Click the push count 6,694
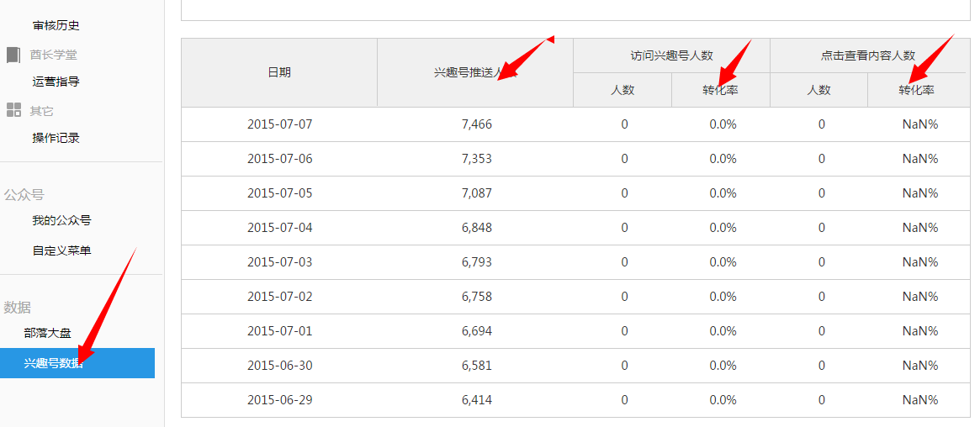Viewport: 980px width, 427px height. [477, 331]
